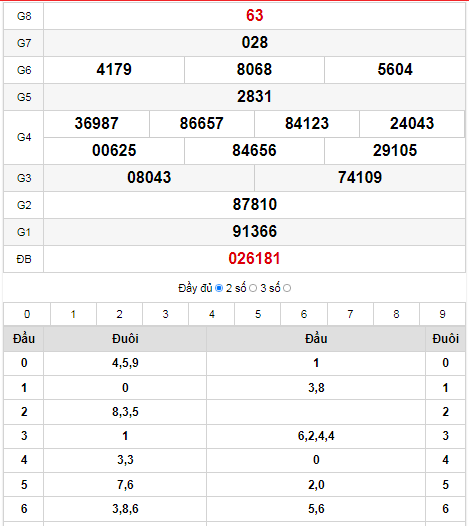Click the G2 prize number 87810
The width and height of the screenshot is (469, 526).
(x=254, y=205)
